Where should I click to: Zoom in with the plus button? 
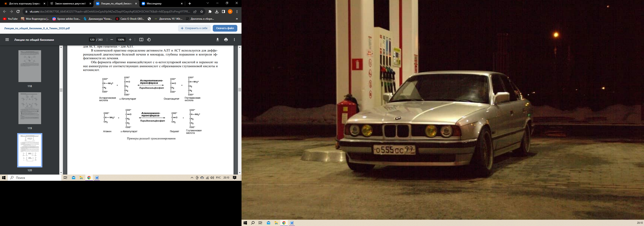(x=130, y=40)
